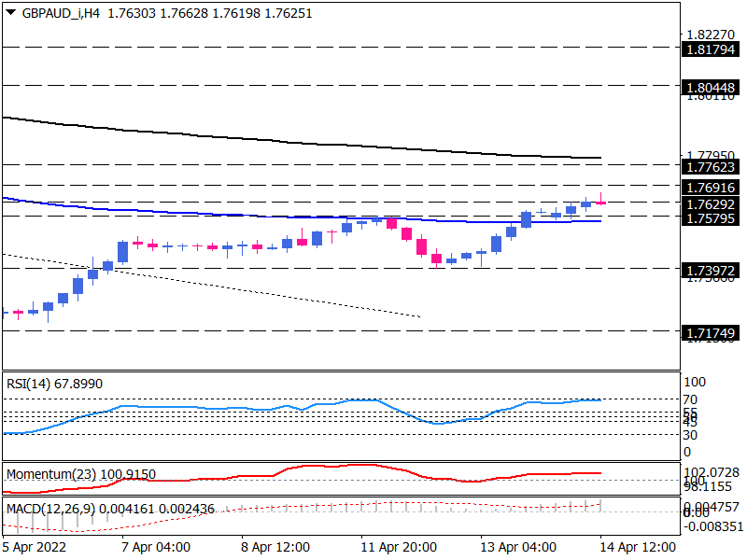Click the latest pink candlestick
Viewport: 747px width, 560px height.
click(x=600, y=203)
